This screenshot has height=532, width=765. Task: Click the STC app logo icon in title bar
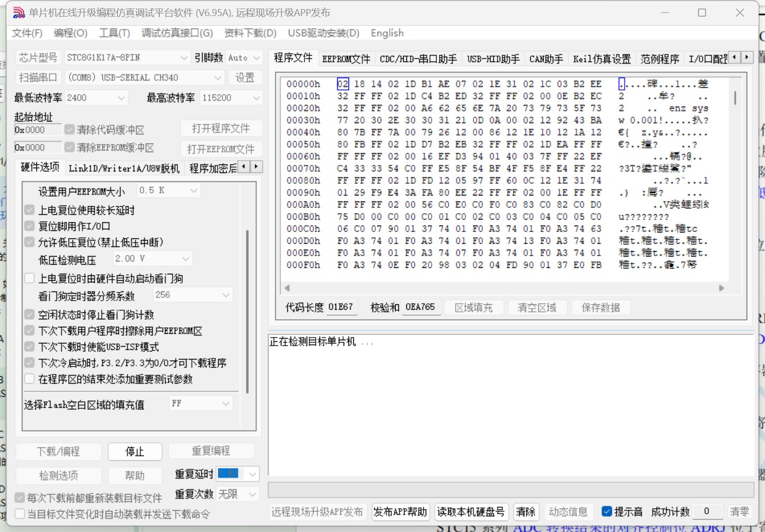click(x=19, y=12)
